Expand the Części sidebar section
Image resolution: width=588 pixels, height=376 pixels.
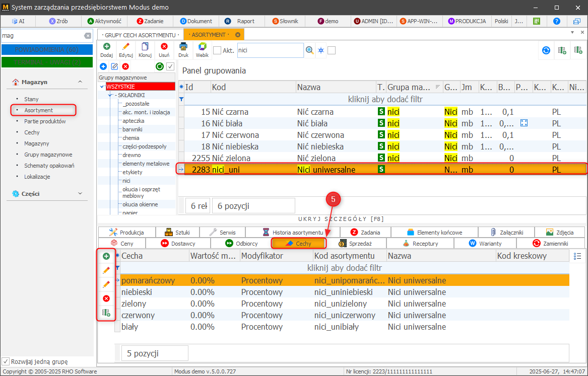tap(80, 193)
